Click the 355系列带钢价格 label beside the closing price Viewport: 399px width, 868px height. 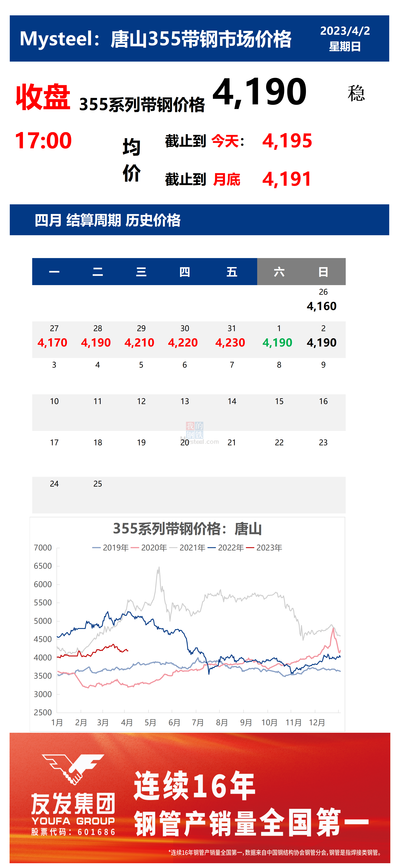click(x=142, y=104)
